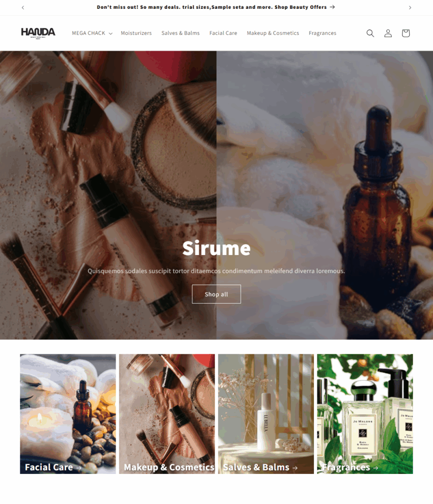This screenshot has height=504, width=433.
Task: Click the HANDA logo
Action: click(x=38, y=33)
